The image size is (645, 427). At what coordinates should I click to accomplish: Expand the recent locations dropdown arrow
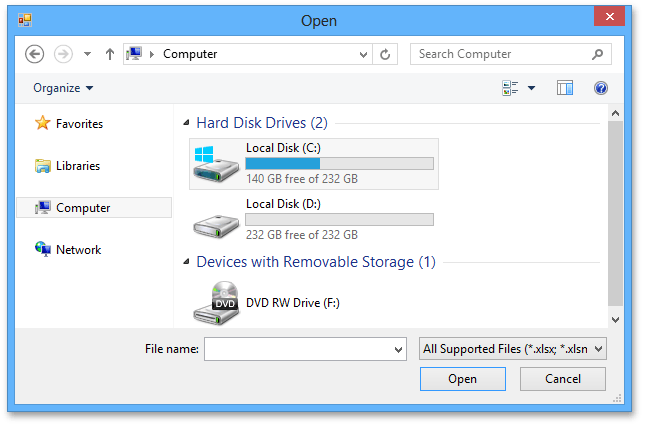click(87, 54)
